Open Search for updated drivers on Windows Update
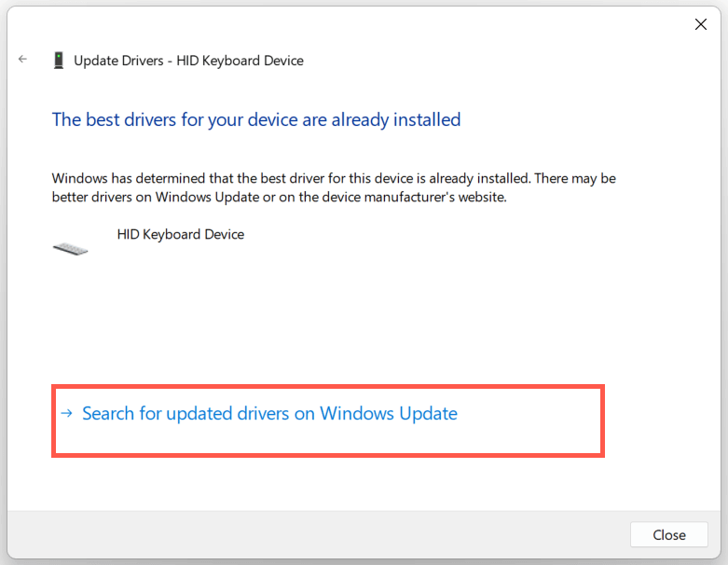 click(x=269, y=413)
